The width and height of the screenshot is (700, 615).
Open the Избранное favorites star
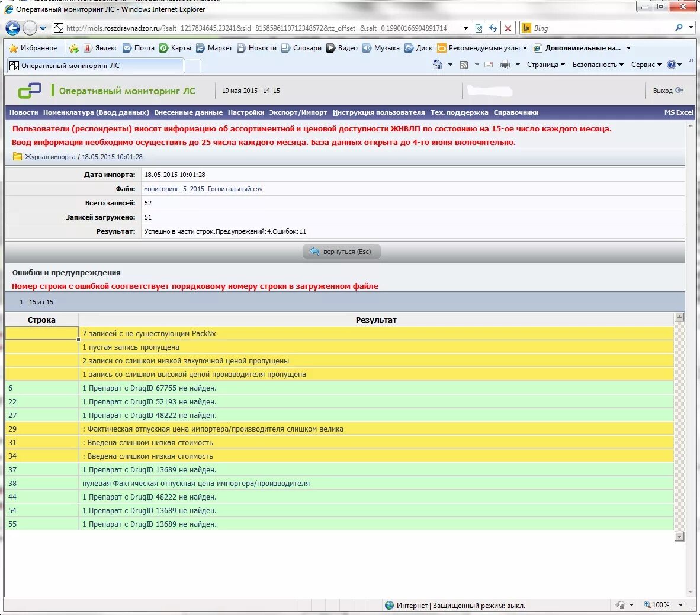coord(34,48)
